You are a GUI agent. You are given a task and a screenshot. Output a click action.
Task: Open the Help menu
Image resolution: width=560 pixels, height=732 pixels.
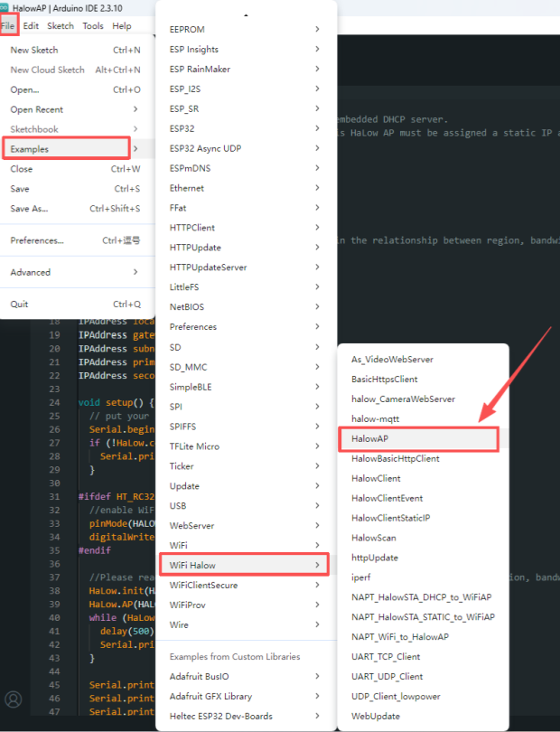coord(121,25)
